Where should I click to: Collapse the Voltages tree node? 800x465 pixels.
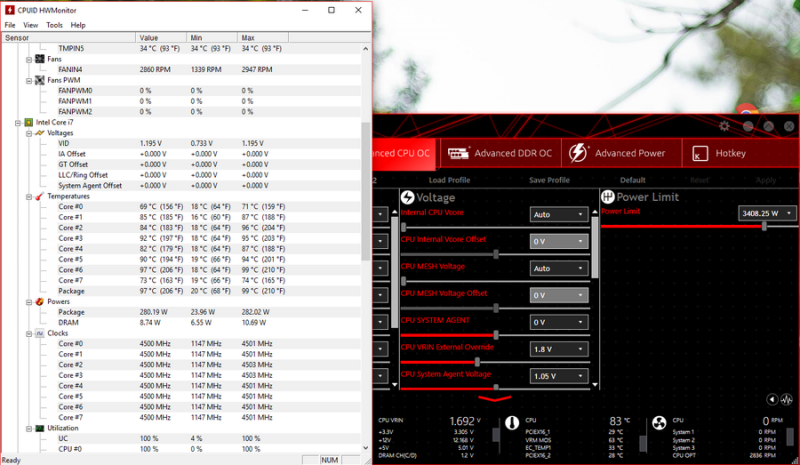click(29, 133)
